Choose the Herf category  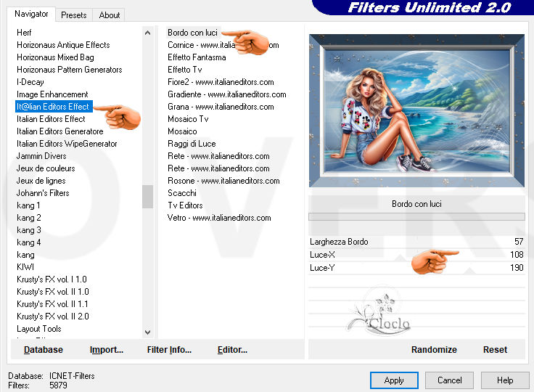pyautogui.click(x=24, y=33)
